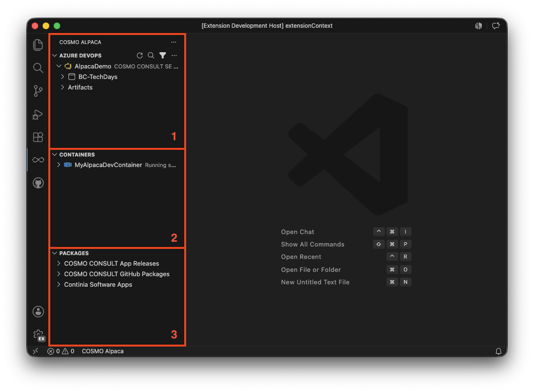The image size is (534, 392).
Task: Open Azure DevOps section more actions
Action: click(x=174, y=56)
